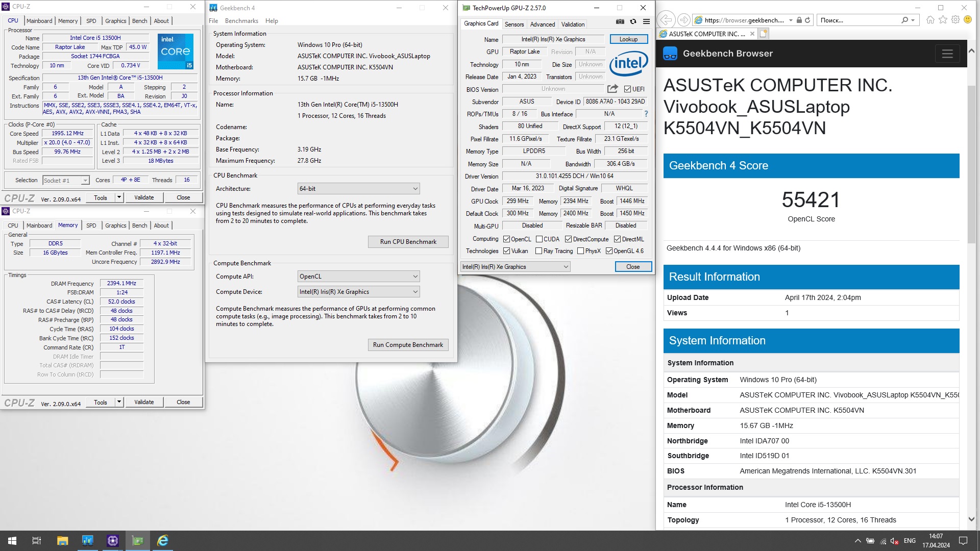Click the browser smiley feedback icon
Viewport: 980px width, 551px height.
tap(968, 20)
